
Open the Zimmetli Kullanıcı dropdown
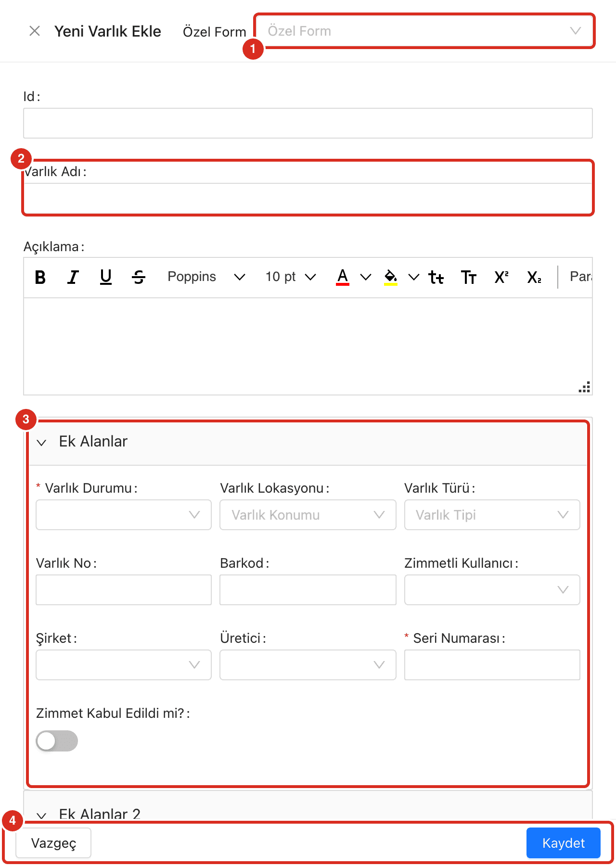pos(492,590)
